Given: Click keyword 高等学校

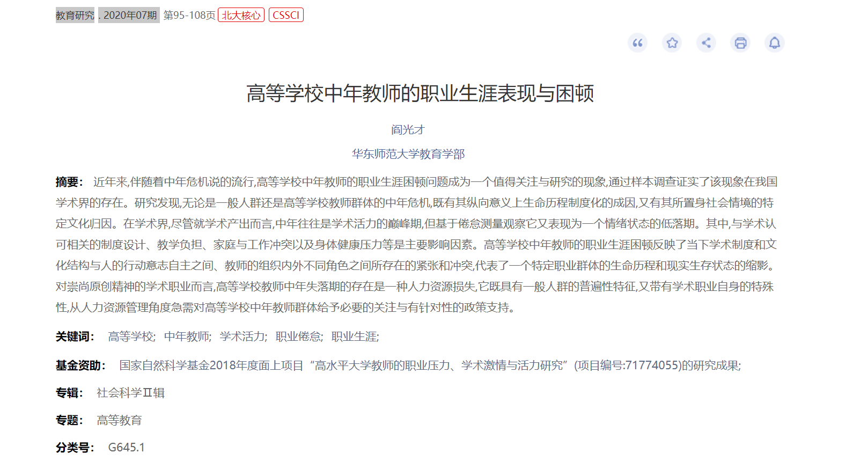Looking at the screenshot, I should tap(131, 337).
